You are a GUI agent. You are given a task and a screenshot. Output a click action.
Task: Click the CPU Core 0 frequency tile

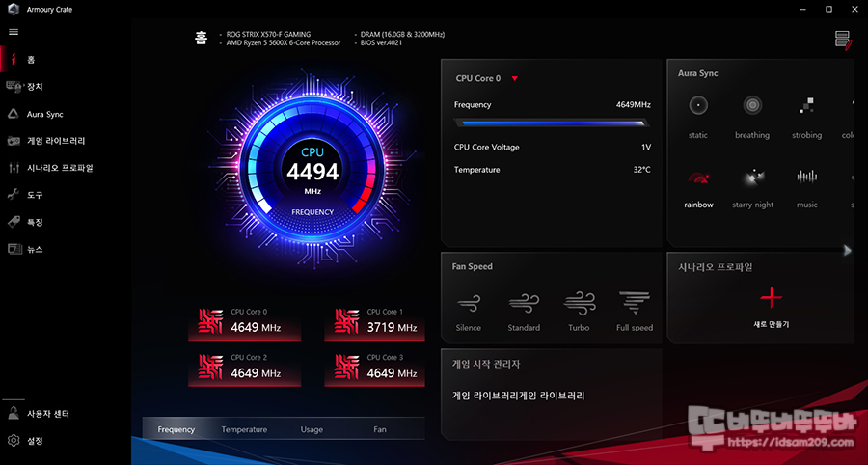click(245, 322)
